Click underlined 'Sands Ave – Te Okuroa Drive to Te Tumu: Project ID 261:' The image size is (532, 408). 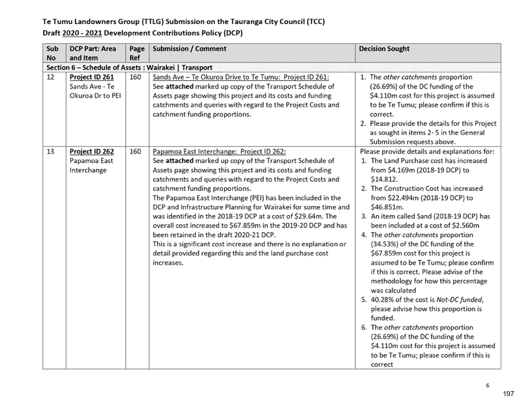(241, 78)
